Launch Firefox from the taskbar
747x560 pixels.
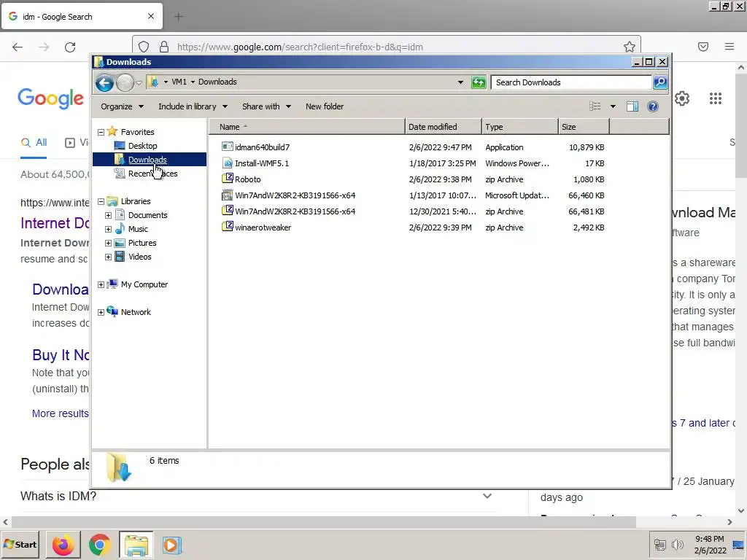pos(63,545)
